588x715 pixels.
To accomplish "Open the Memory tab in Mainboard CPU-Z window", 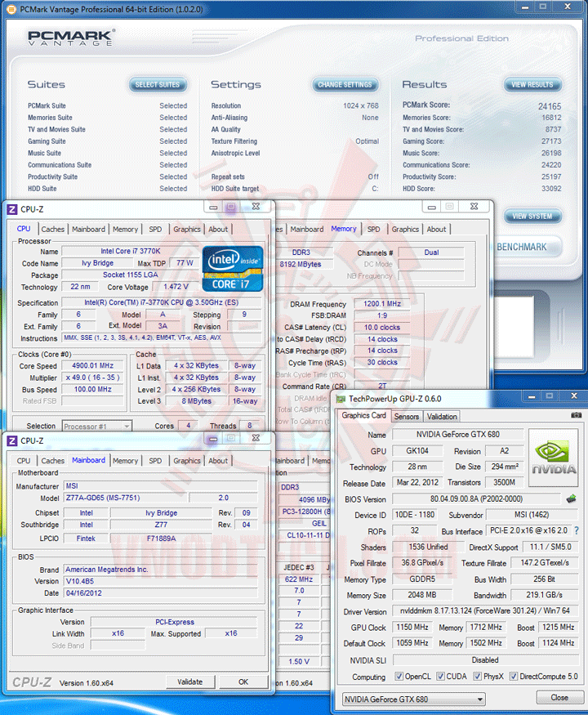I will [125, 461].
